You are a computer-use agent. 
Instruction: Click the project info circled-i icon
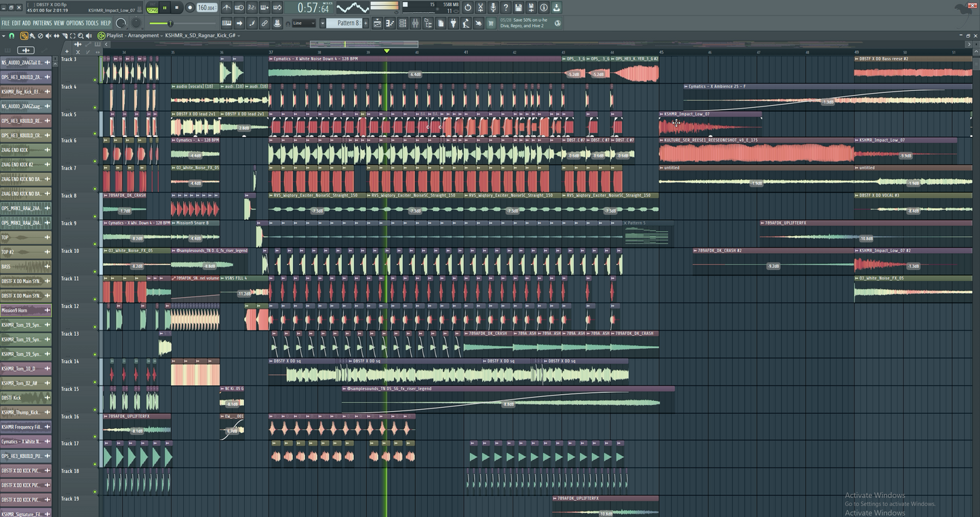pos(544,7)
